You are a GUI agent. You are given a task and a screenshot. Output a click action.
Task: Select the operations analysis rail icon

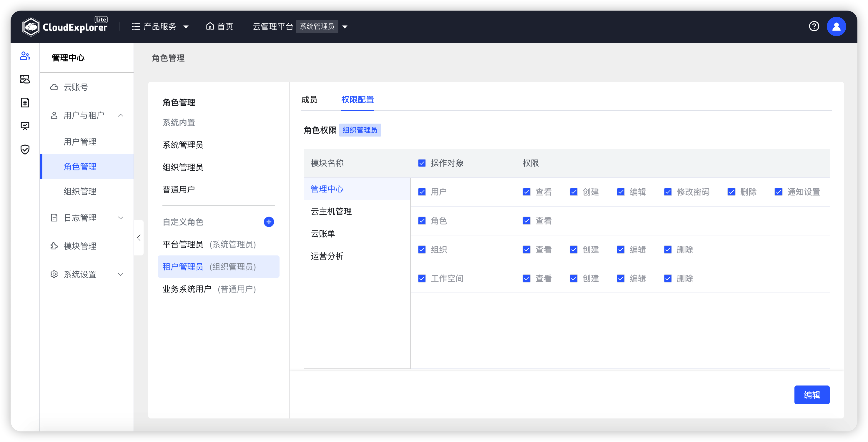pos(25,126)
